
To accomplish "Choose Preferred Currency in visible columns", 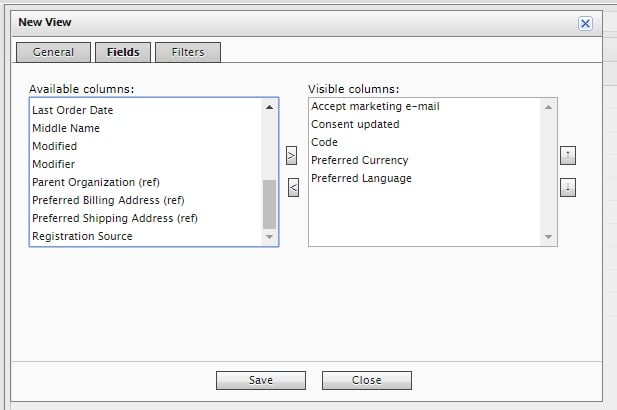I will [359, 160].
